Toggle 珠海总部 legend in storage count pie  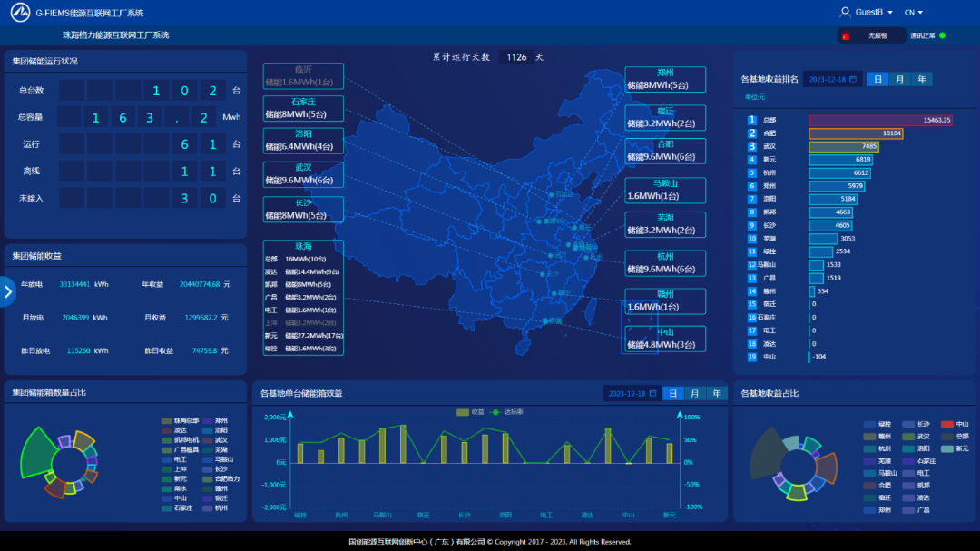(180, 421)
